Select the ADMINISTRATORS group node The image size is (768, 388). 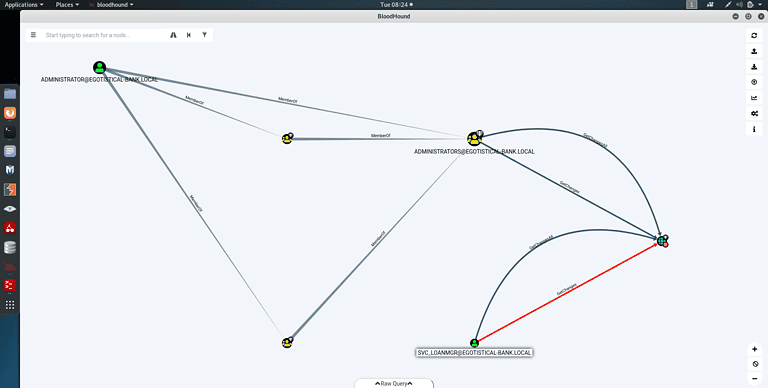tap(474, 139)
